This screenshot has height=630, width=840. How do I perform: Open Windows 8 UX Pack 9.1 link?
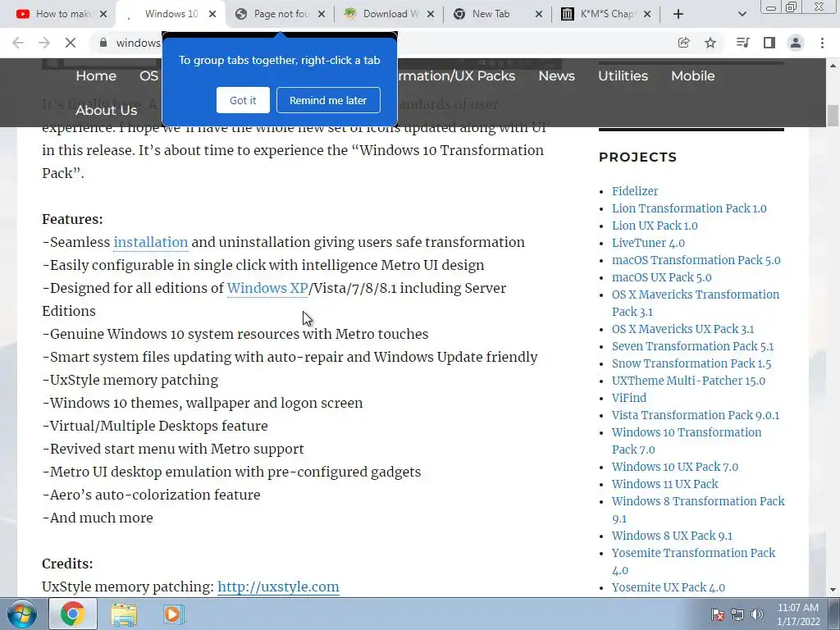pos(672,536)
